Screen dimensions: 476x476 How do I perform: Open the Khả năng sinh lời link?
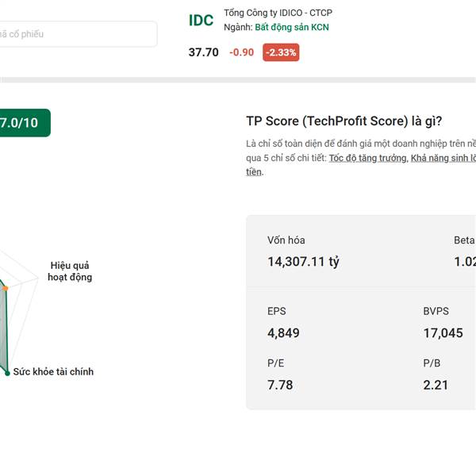click(x=443, y=158)
